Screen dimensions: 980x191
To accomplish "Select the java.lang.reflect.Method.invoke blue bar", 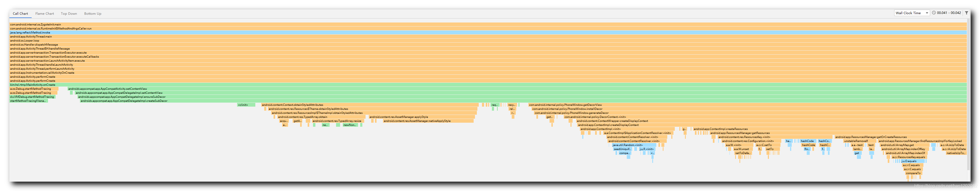I will (x=488, y=33).
